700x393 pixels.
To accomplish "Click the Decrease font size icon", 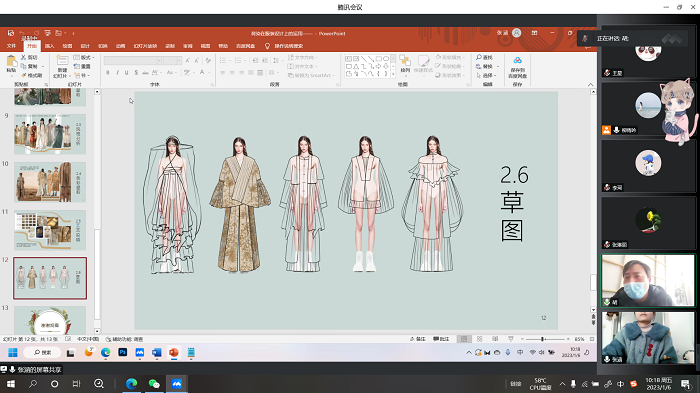I will point(197,60).
